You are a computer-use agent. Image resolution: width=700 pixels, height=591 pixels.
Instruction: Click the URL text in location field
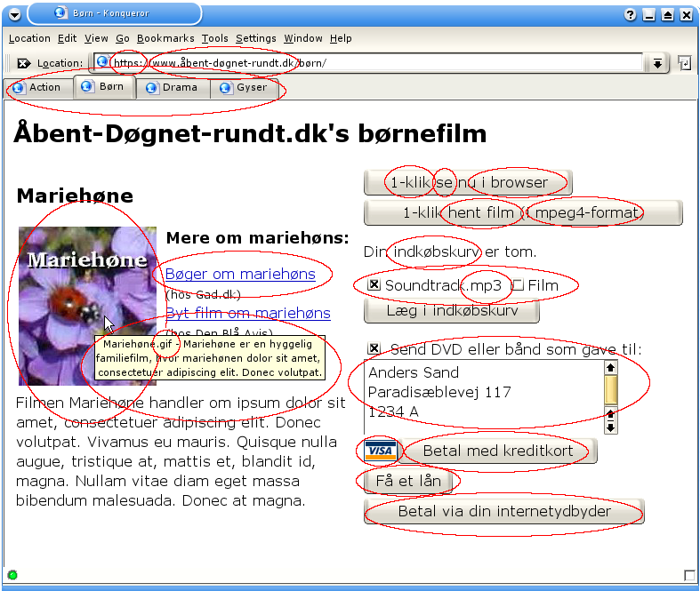click(220, 63)
